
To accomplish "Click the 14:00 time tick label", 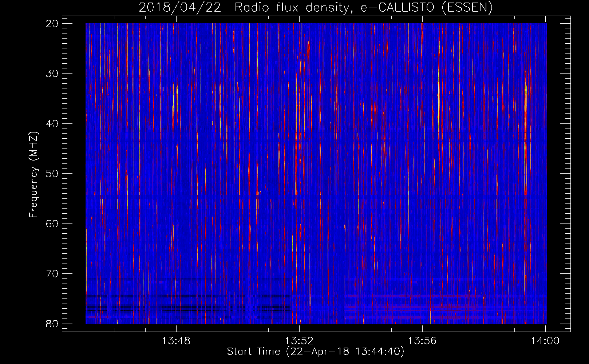I will [x=545, y=341].
